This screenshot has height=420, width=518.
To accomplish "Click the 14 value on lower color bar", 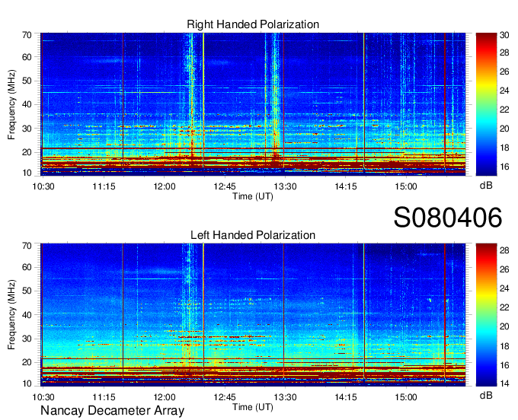I will [504, 383].
